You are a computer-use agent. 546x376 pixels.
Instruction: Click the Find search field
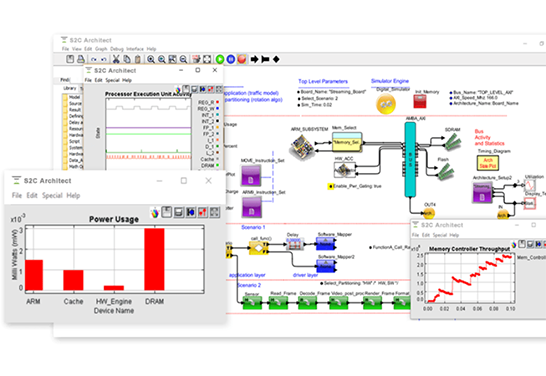click(x=77, y=80)
